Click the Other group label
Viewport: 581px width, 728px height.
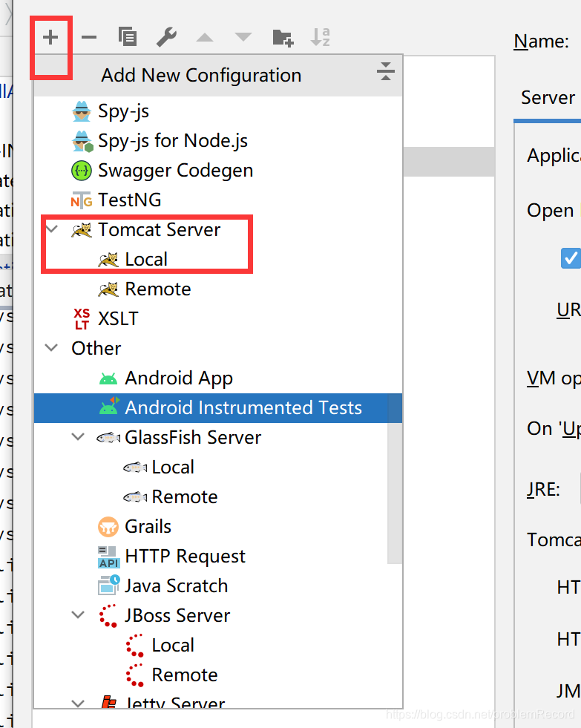coord(96,349)
